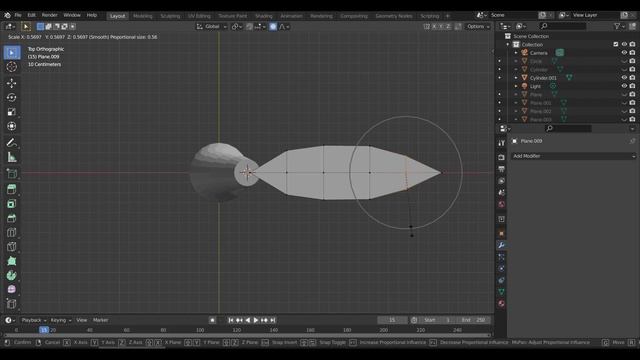This screenshot has width=640, height=360.
Task: Open the Add Modifier dropdown
Action: (573, 156)
